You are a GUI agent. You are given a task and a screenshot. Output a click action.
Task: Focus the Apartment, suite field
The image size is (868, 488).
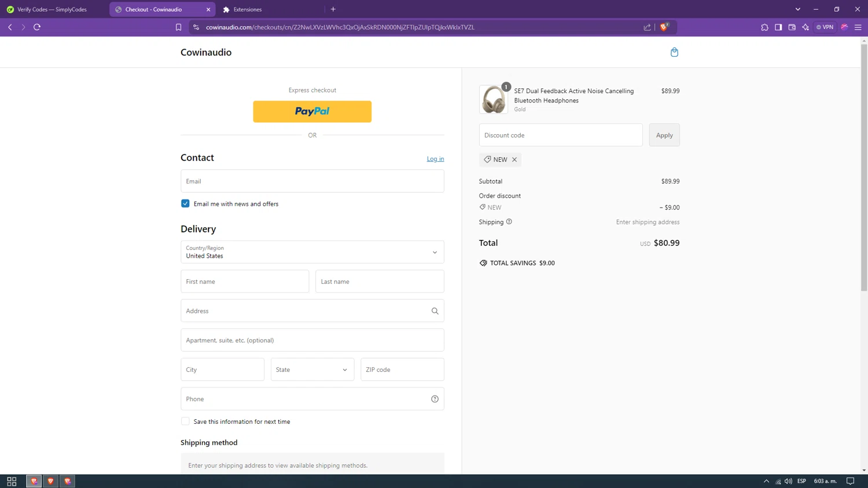pos(312,340)
